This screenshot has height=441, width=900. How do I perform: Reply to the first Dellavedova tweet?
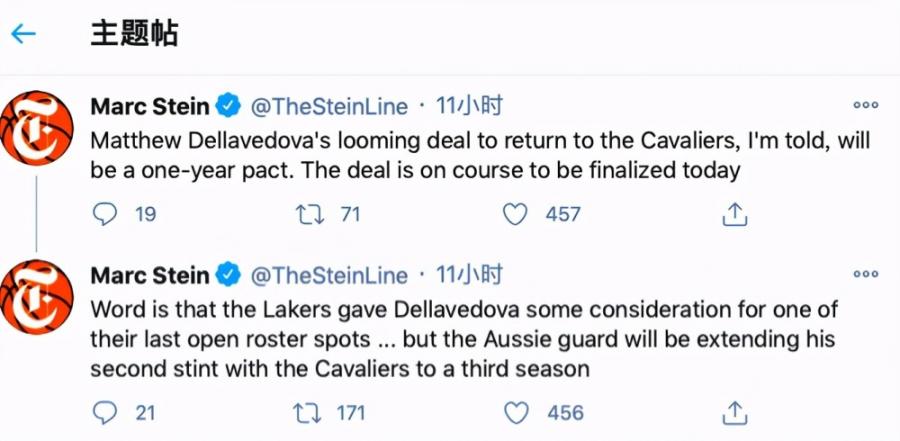[106, 213]
